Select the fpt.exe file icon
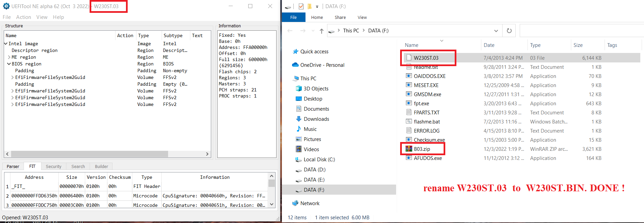Viewport: 644px width, 223px height. [409, 103]
